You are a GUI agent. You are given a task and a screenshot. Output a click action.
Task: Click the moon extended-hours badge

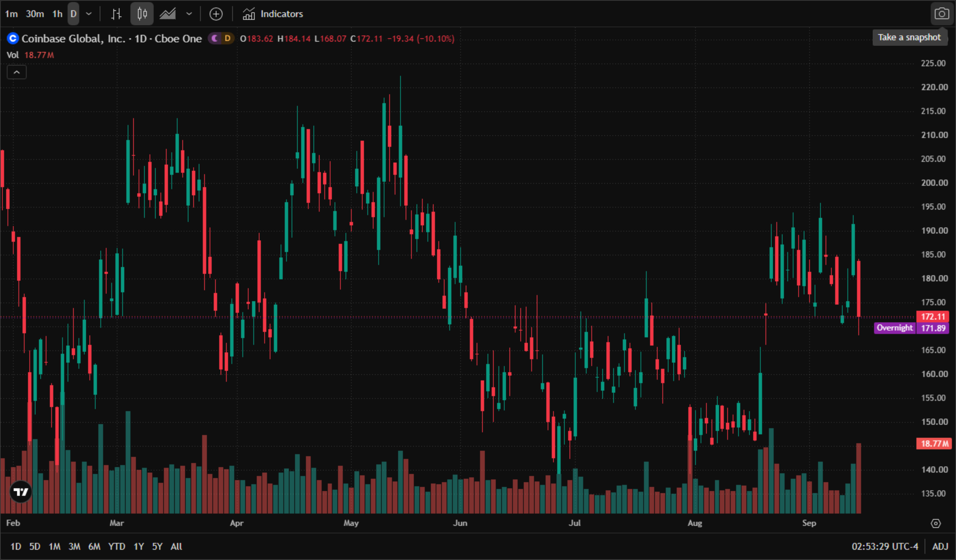(215, 38)
